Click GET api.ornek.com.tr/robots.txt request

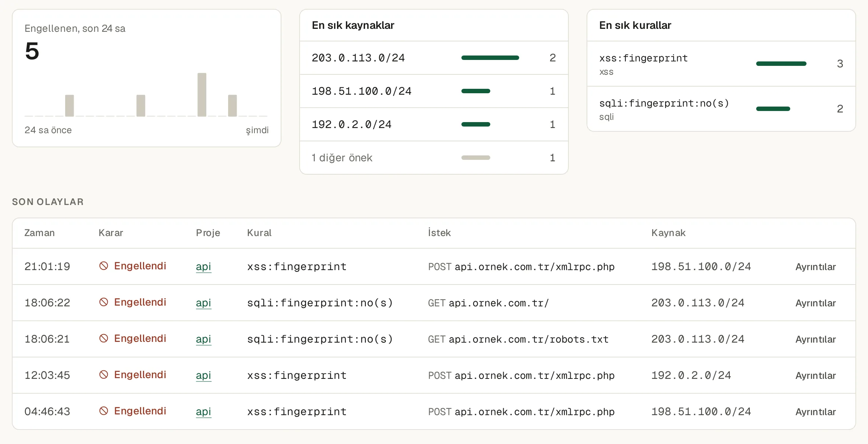pos(518,339)
